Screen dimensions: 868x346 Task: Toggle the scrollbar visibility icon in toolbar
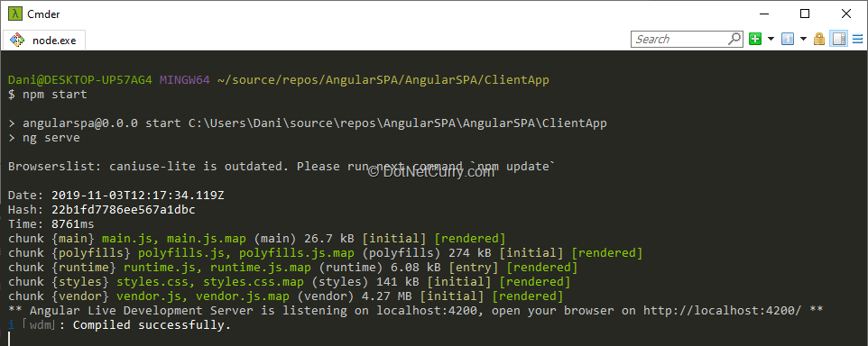tap(839, 40)
